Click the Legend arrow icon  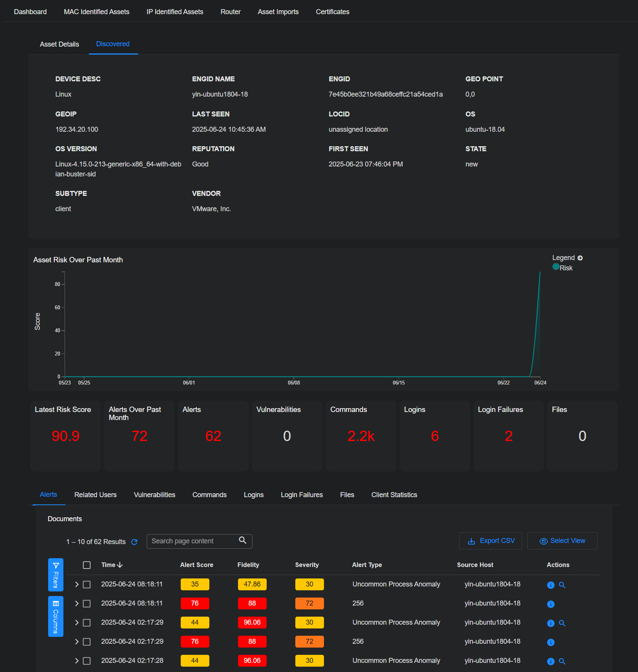[x=580, y=258]
